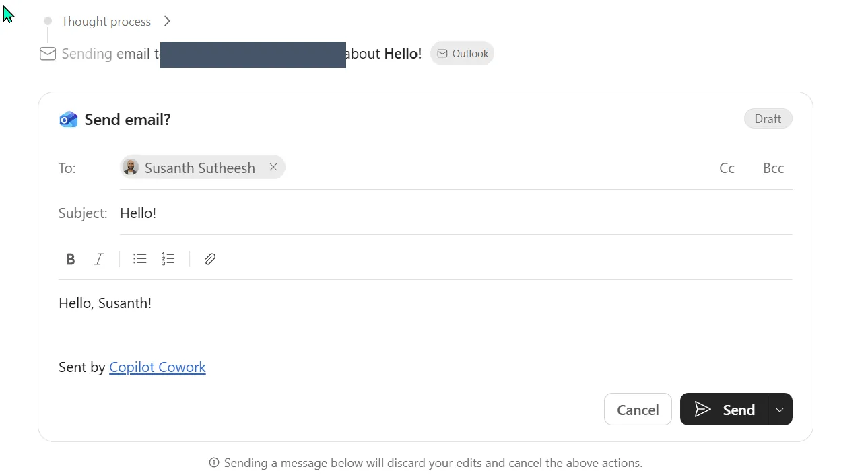The height and width of the screenshot is (475, 868).
Task: Insert a bulleted list
Action: (x=139, y=259)
